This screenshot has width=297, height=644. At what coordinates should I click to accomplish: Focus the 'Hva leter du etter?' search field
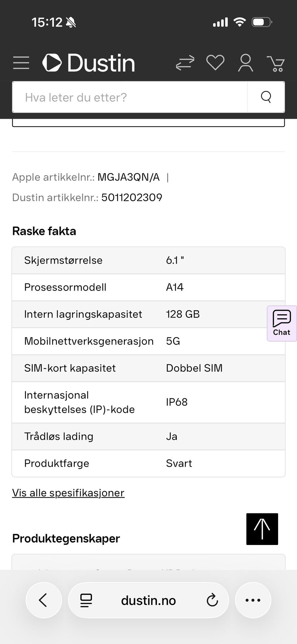[x=130, y=97]
